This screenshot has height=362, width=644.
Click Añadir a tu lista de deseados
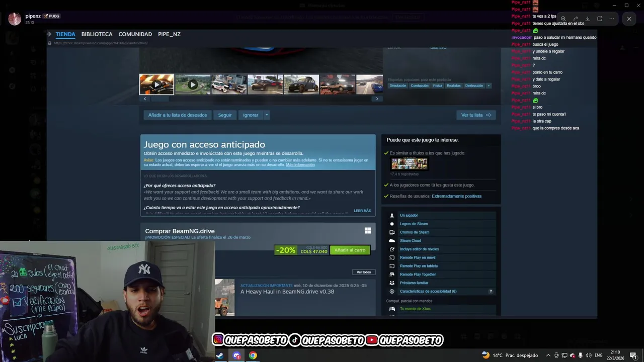(x=178, y=115)
